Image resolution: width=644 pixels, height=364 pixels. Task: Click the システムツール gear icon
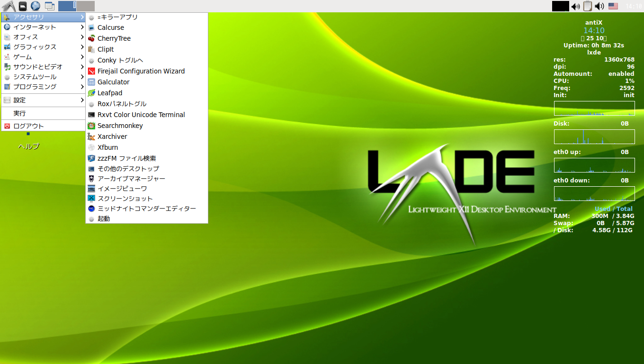(7, 77)
